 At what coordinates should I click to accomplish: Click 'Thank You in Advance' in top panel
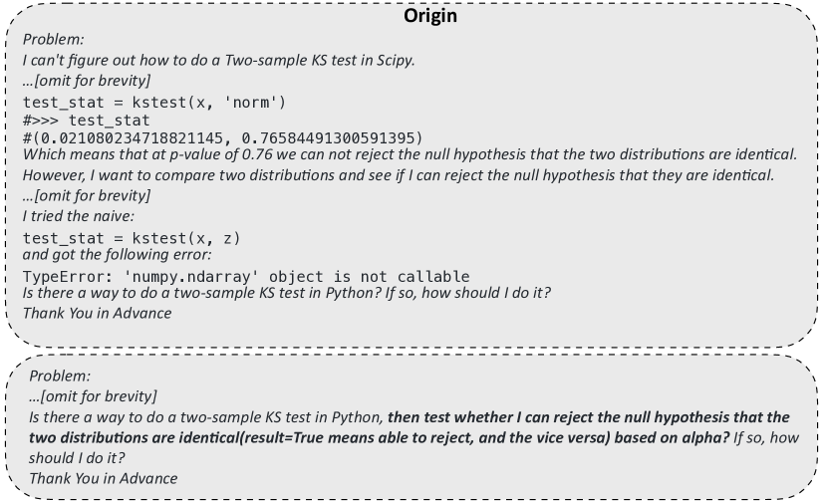coord(97,313)
